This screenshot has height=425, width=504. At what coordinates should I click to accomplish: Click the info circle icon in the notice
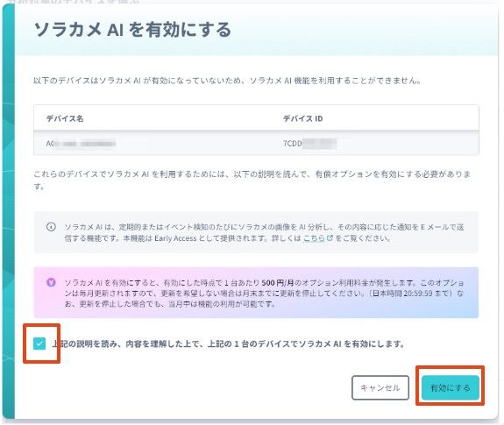(51, 227)
